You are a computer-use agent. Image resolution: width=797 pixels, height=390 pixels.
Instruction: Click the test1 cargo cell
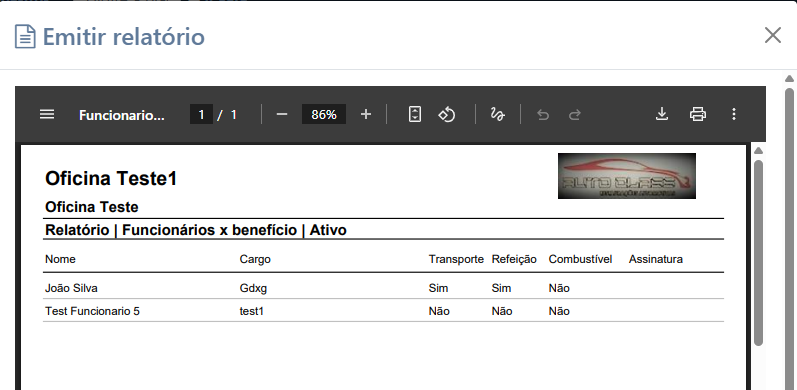point(252,311)
